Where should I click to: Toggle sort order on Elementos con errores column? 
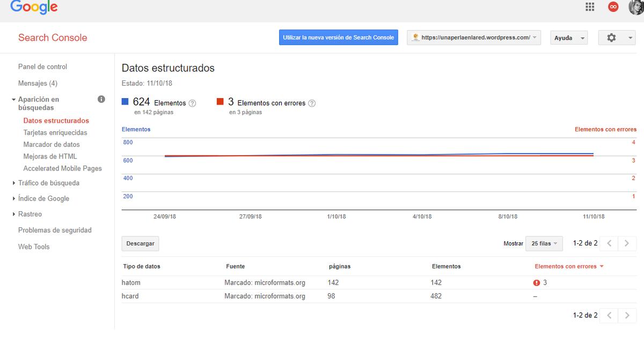pyautogui.click(x=568, y=266)
